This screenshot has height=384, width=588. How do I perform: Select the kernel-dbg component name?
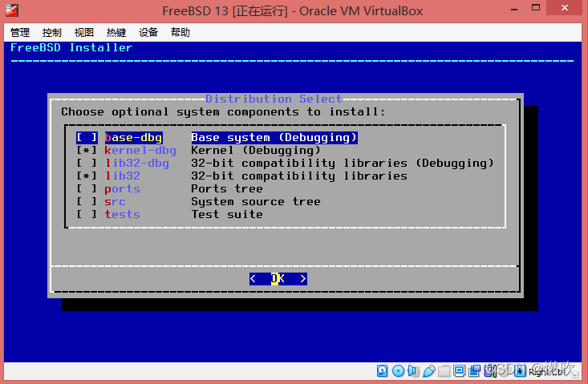pos(140,150)
